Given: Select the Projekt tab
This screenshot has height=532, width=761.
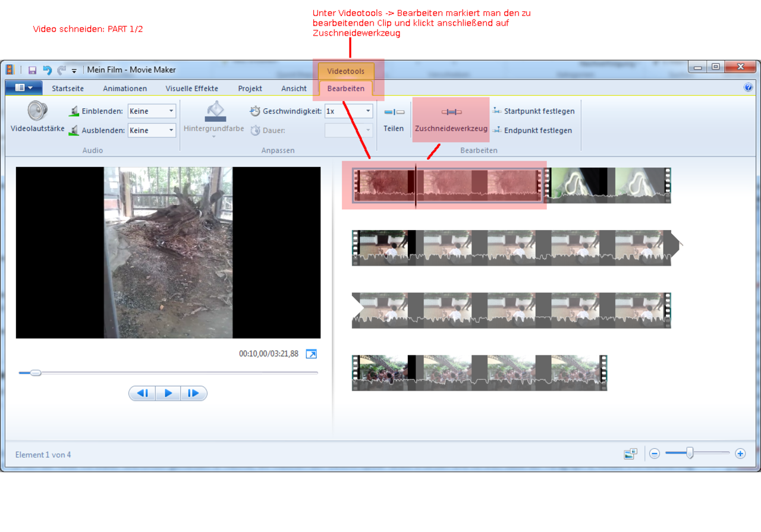Looking at the screenshot, I should click(250, 89).
